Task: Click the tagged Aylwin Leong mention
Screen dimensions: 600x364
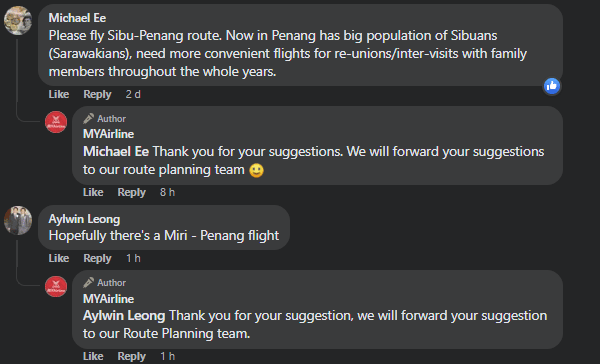Action: point(124,316)
